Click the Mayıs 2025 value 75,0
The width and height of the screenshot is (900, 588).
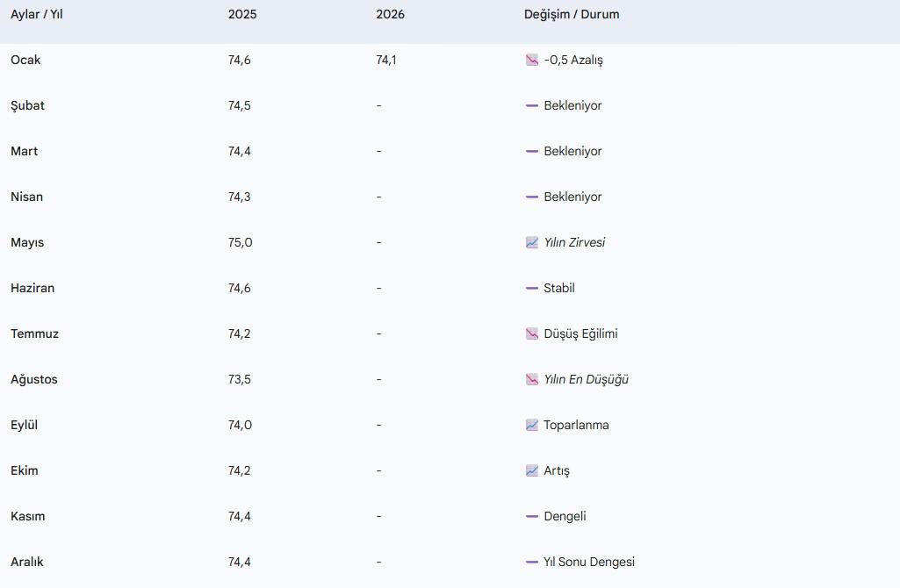[240, 243]
